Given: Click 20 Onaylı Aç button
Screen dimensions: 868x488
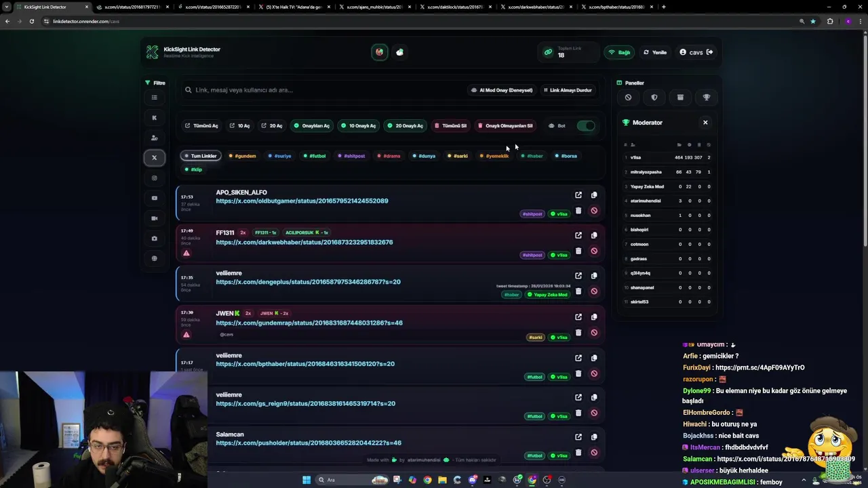Looking at the screenshot, I should (405, 126).
